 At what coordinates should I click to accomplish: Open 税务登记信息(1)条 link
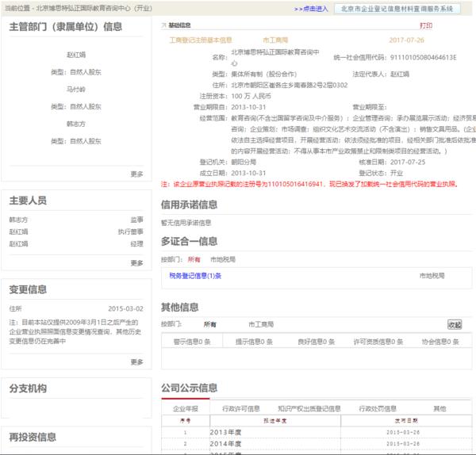[195, 275]
